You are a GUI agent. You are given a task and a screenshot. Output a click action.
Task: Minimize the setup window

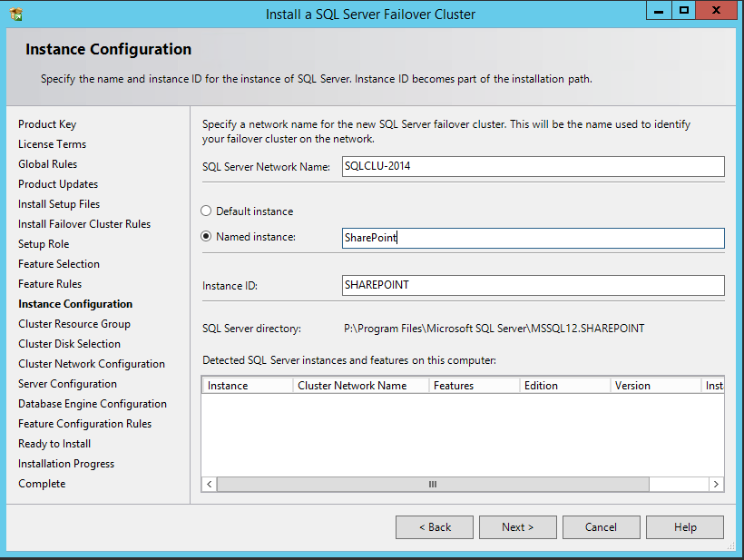(x=659, y=11)
